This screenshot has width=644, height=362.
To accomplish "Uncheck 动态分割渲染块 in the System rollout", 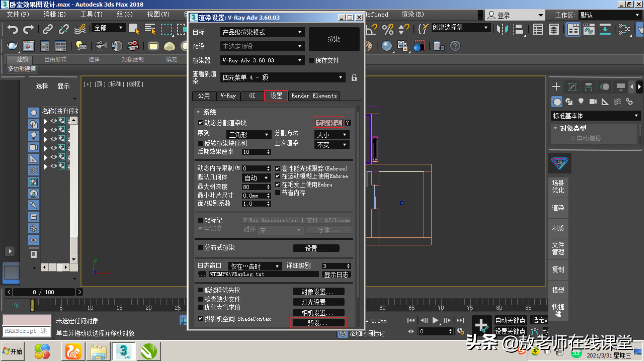I will [201, 123].
